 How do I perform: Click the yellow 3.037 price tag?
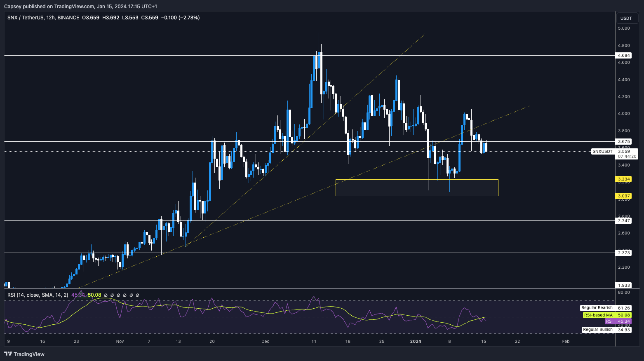tap(624, 196)
